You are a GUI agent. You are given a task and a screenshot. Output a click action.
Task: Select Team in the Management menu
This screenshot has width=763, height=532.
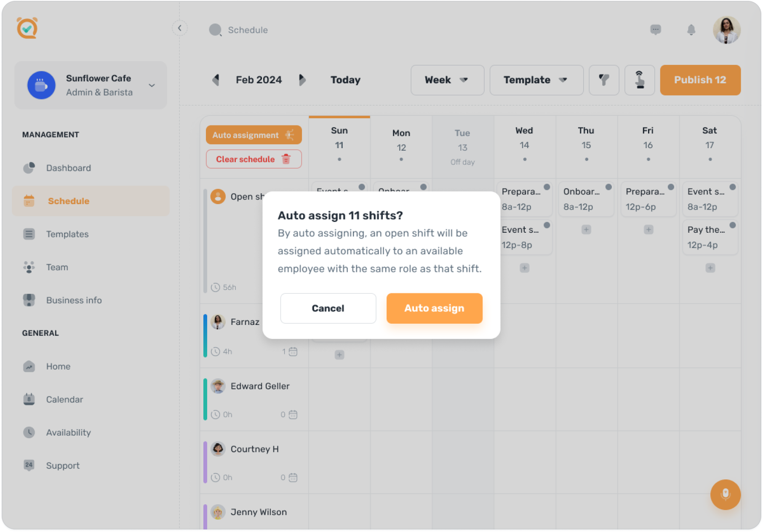(x=57, y=267)
